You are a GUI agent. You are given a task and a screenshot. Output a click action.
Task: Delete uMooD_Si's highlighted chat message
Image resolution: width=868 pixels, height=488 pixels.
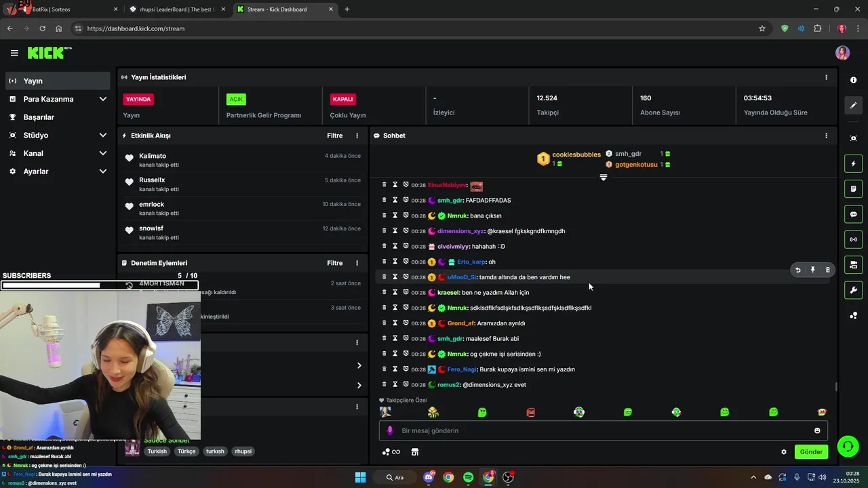[x=827, y=270]
